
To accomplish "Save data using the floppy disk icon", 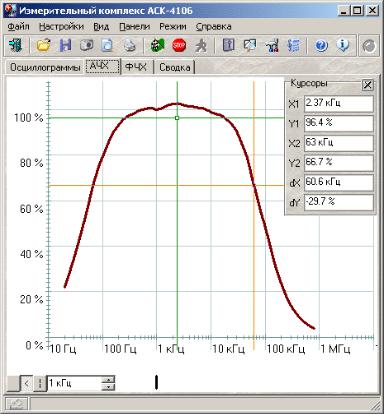I will (65, 45).
